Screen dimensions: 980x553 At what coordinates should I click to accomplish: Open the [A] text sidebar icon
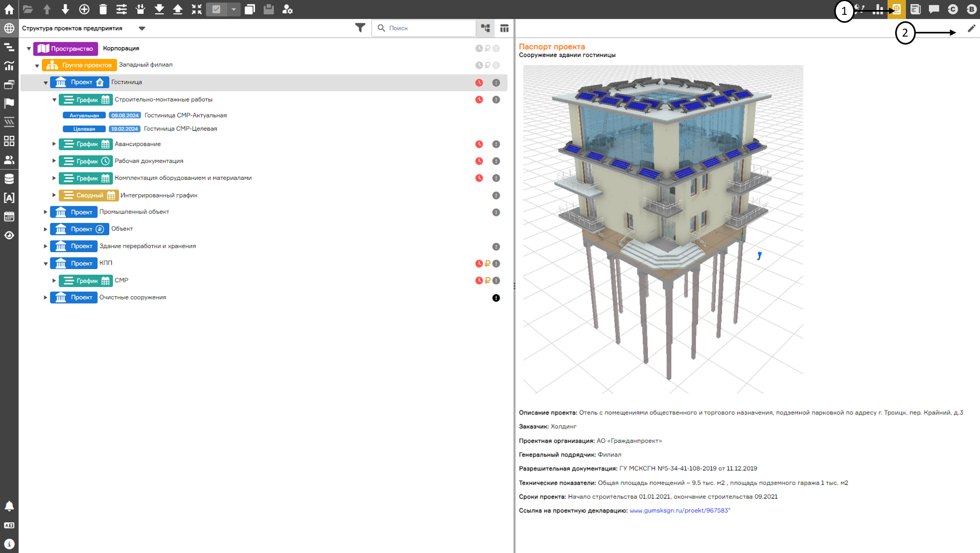[9, 197]
